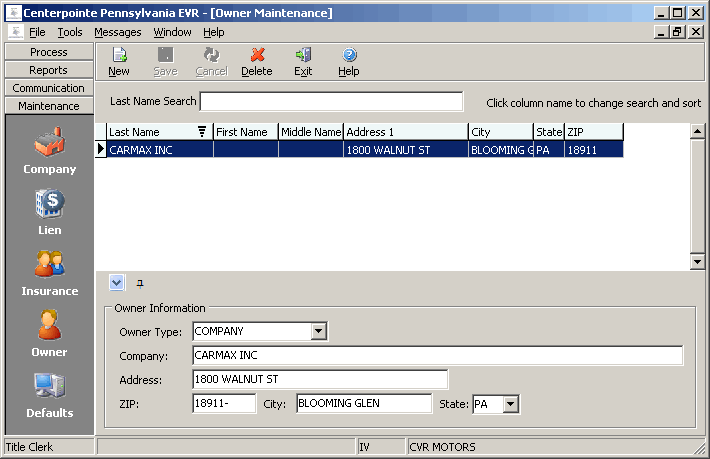Screen dimensions: 710x459
Task: Click the Save toolbar icon
Action: tap(165, 62)
